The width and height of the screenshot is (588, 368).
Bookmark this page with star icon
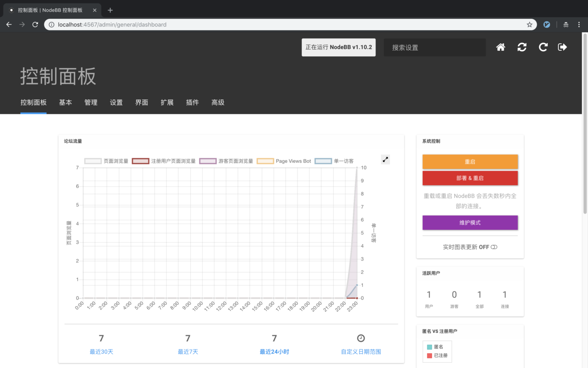coord(530,25)
